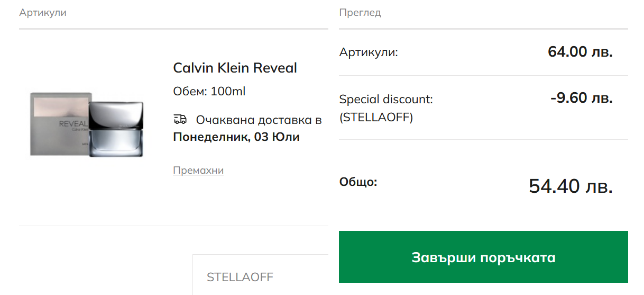
Task: Click the Артикули: row label in summary
Action: (368, 52)
